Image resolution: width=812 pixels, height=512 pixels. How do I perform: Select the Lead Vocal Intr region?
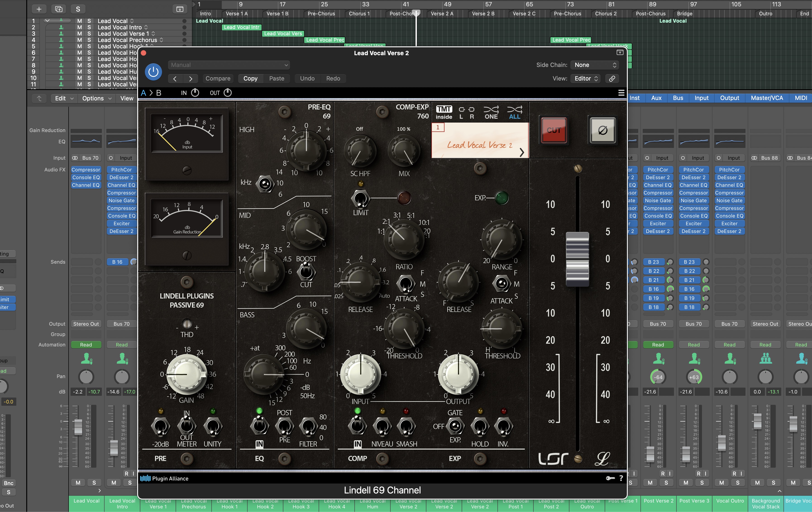[x=241, y=27]
